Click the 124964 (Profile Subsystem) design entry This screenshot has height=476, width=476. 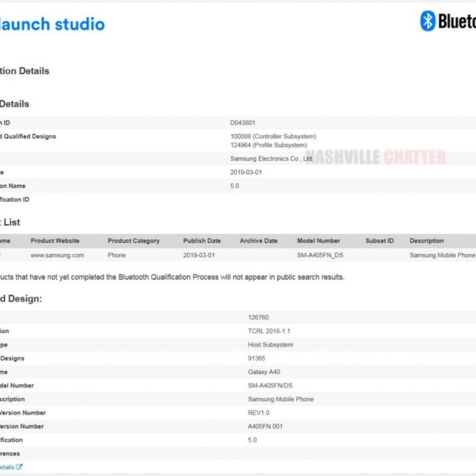tap(268, 145)
